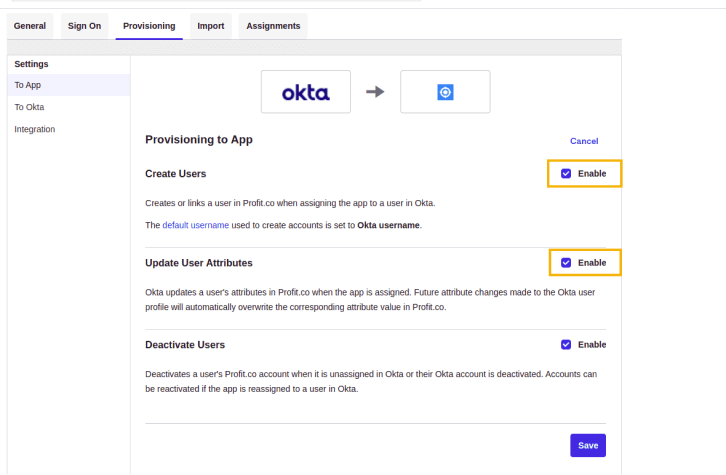Click the Create Users heading
Image resolution: width=726 pixels, height=475 pixels.
pyautogui.click(x=175, y=174)
